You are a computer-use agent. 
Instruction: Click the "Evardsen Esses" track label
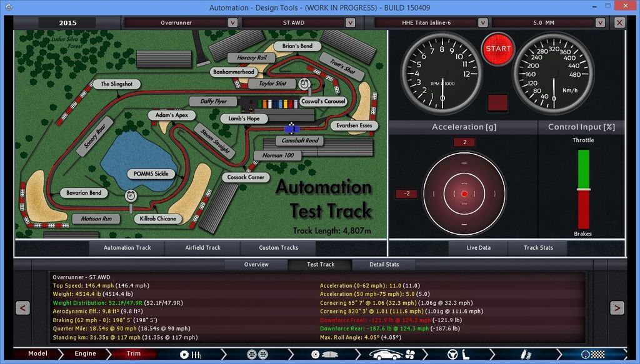point(354,125)
